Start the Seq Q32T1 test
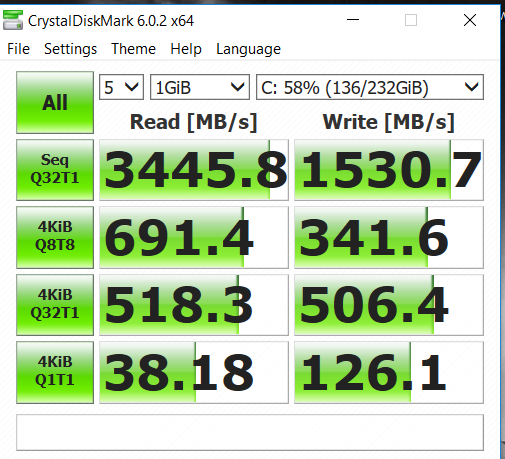Screen dimensions: 505x459 click(x=55, y=170)
